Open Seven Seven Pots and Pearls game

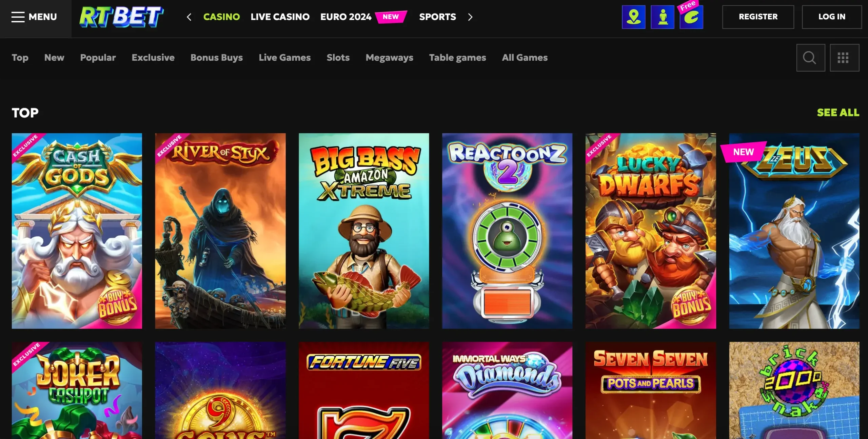pyautogui.click(x=651, y=390)
